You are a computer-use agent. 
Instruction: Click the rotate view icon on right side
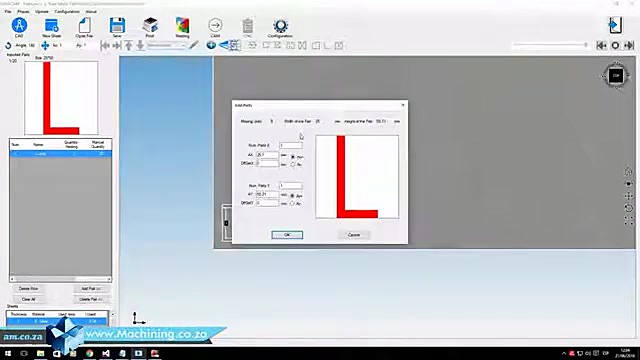pyautogui.click(x=629, y=208)
